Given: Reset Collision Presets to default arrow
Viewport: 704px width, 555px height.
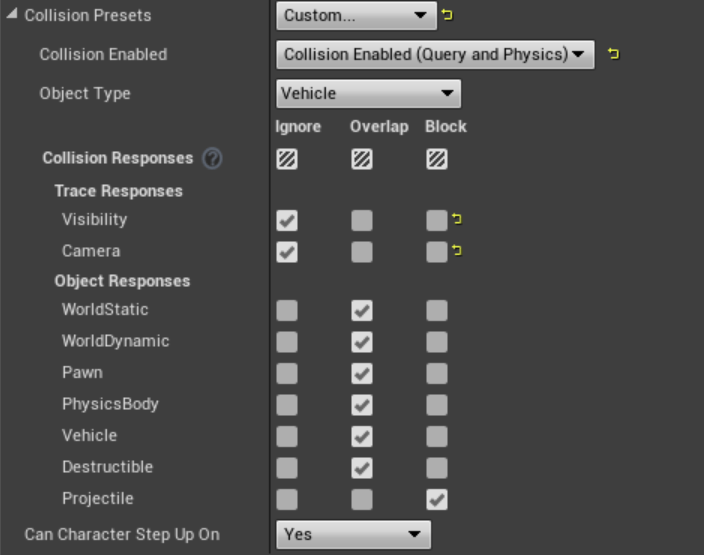Looking at the screenshot, I should click(x=447, y=16).
